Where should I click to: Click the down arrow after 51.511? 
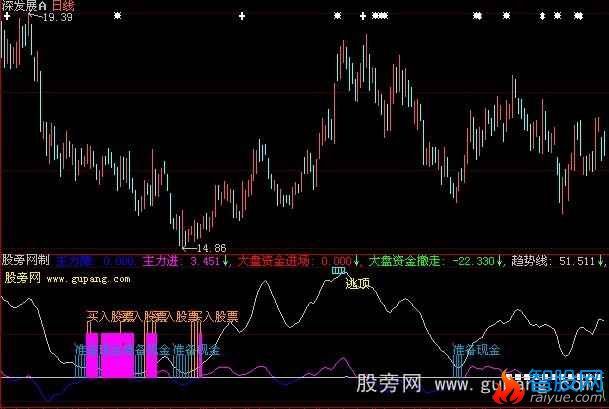pyautogui.click(x=601, y=261)
